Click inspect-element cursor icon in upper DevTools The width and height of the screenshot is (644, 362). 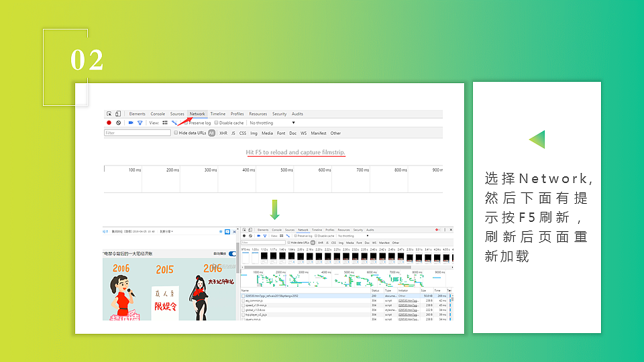(109, 114)
